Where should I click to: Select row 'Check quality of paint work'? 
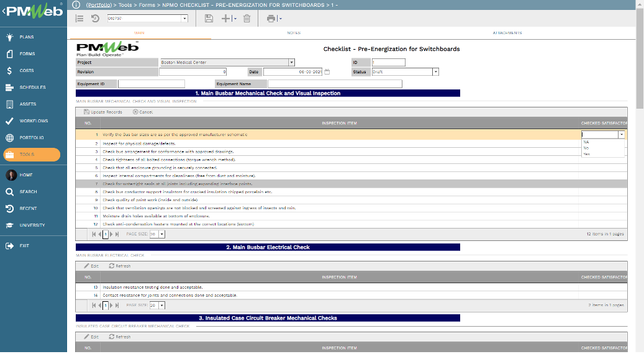click(351, 200)
